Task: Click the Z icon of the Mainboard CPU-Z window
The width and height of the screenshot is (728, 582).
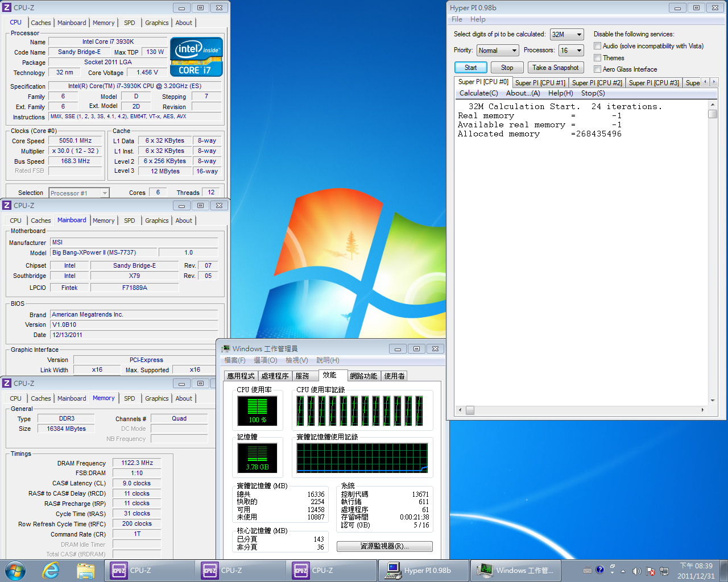Action: [x=7, y=205]
